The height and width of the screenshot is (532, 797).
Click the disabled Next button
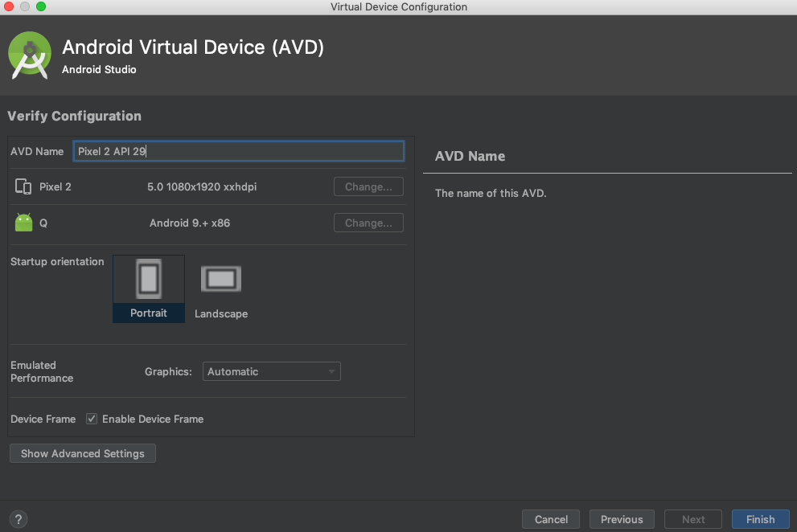693,519
